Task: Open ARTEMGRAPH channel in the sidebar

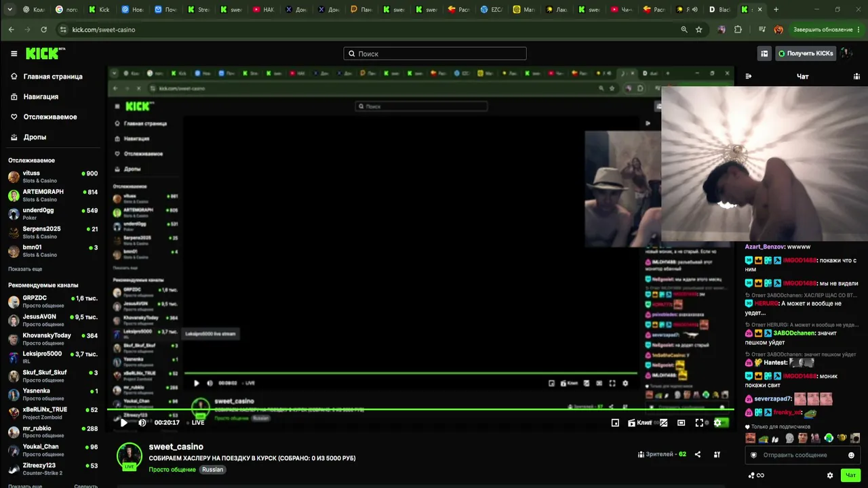Action: [x=53, y=195]
